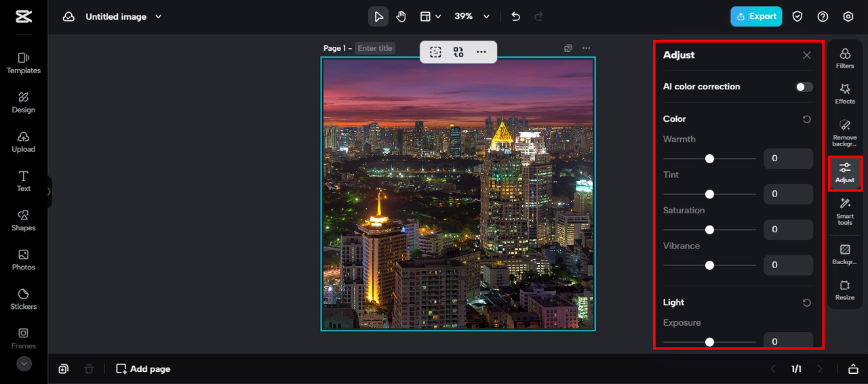Open the 39% zoom dropdown
Image resolution: width=868 pixels, height=384 pixels.
pyautogui.click(x=472, y=17)
